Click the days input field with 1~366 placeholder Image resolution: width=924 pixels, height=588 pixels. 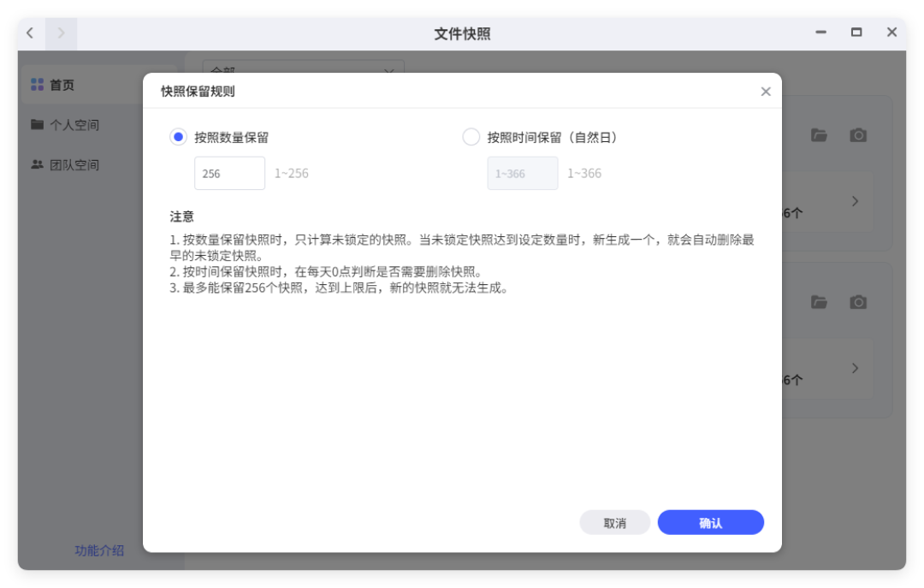(522, 174)
